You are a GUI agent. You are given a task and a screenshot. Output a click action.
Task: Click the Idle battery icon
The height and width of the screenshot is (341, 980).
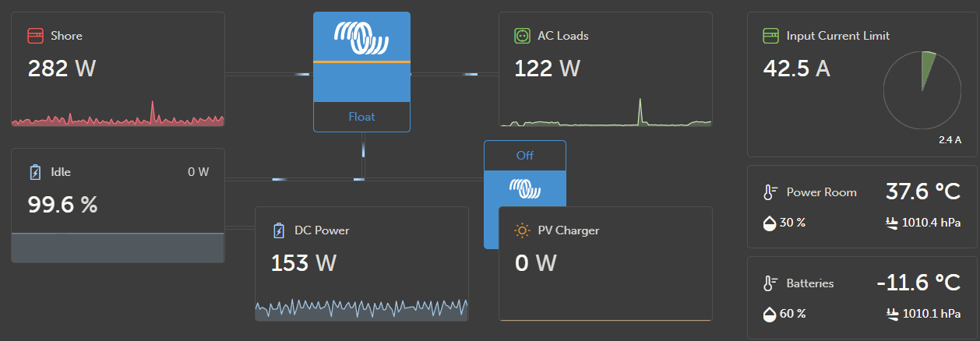(x=35, y=172)
